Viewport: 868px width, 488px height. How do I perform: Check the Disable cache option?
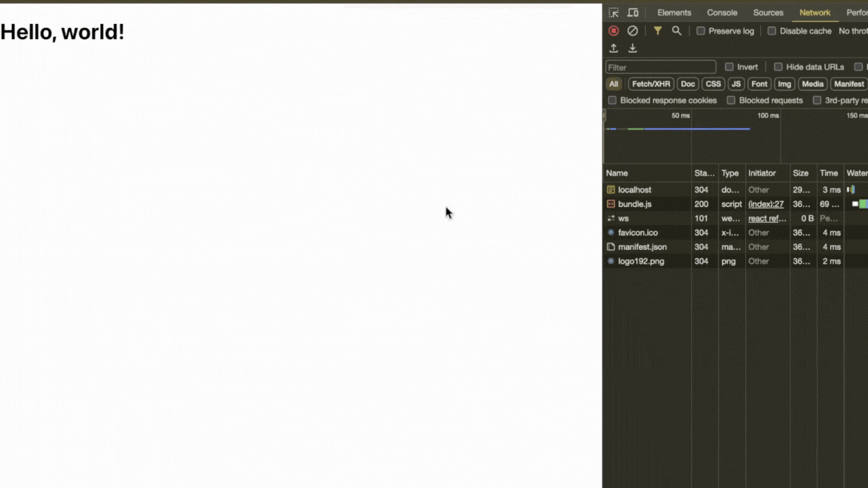[771, 31]
